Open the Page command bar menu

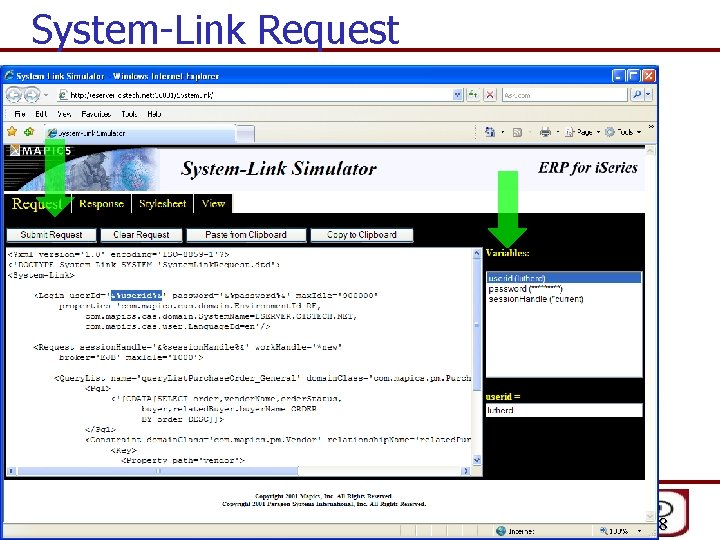582,132
